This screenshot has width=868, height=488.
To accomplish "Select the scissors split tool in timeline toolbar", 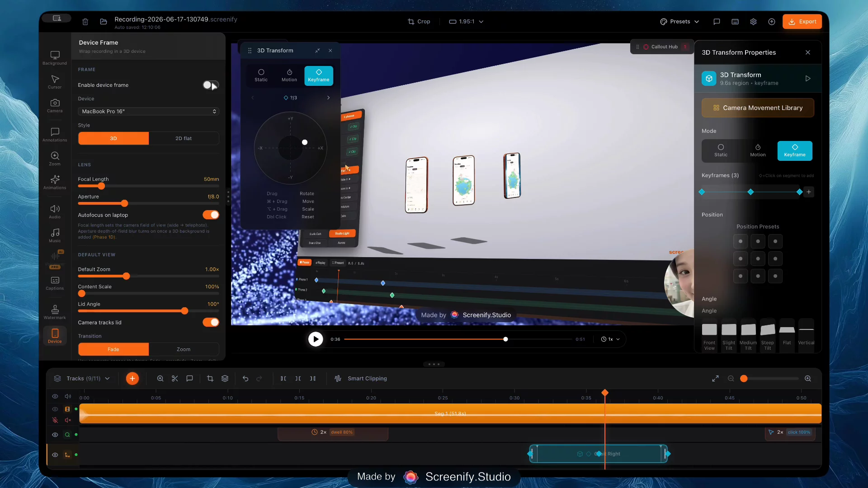I will click(175, 379).
